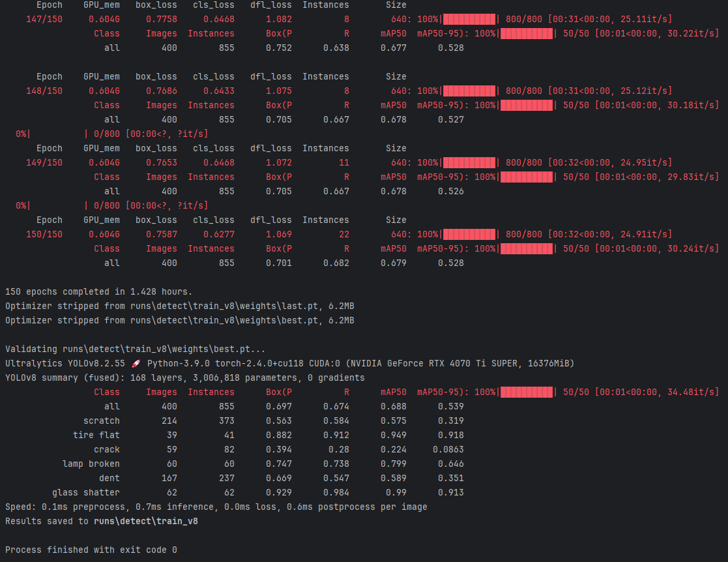
Task: Click the box_loss value 0.7587
Action: (x=162, y=234)
